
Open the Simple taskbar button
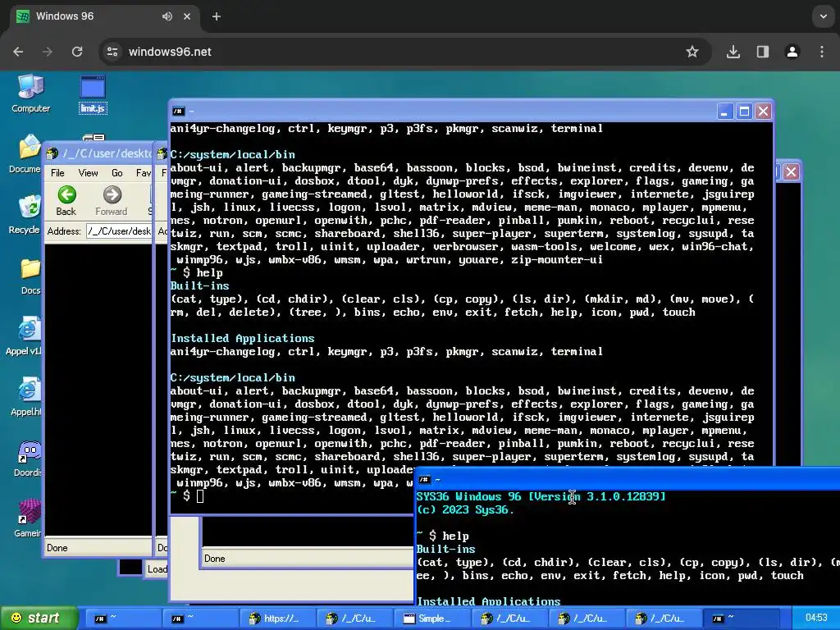[x=431, y=619]
